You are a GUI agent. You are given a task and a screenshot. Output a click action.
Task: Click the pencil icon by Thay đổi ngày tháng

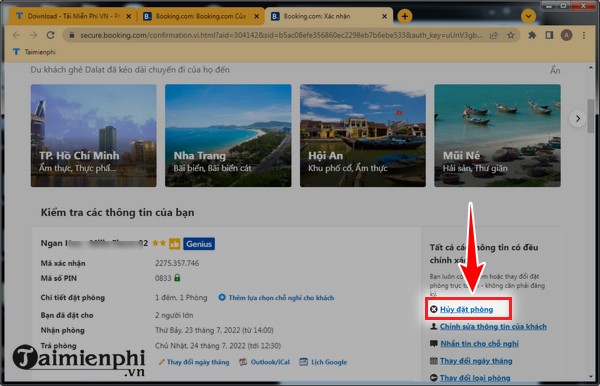point(161,362)
